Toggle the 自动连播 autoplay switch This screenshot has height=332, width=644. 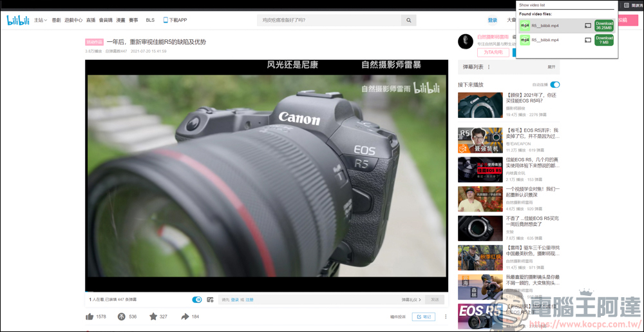(x=554, y=84)
